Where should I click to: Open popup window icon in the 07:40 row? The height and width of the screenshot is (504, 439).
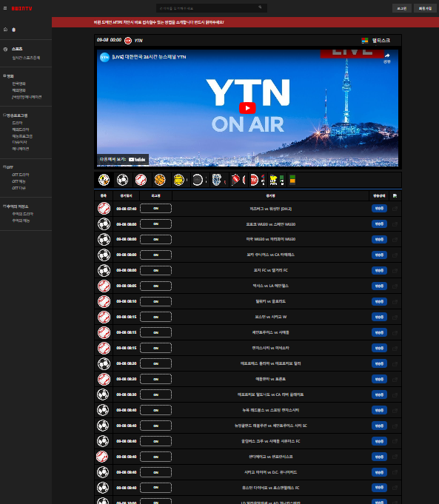pyautogui.click(x=395, y=209)
